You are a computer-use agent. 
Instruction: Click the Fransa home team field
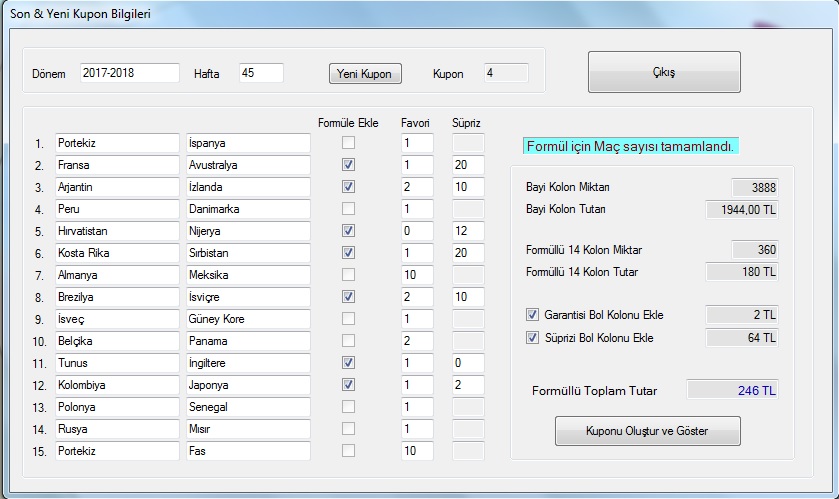[117, 165]
